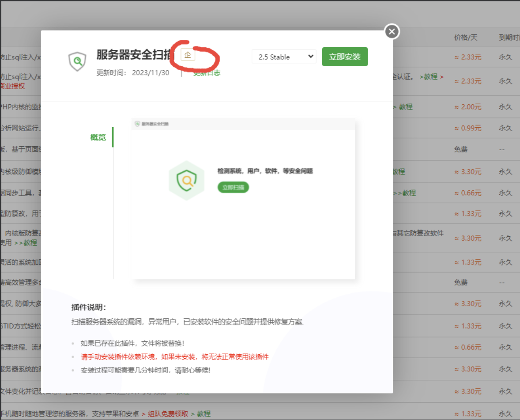Click the red dependency warning text
520x420 pixels.
point(175,357)
